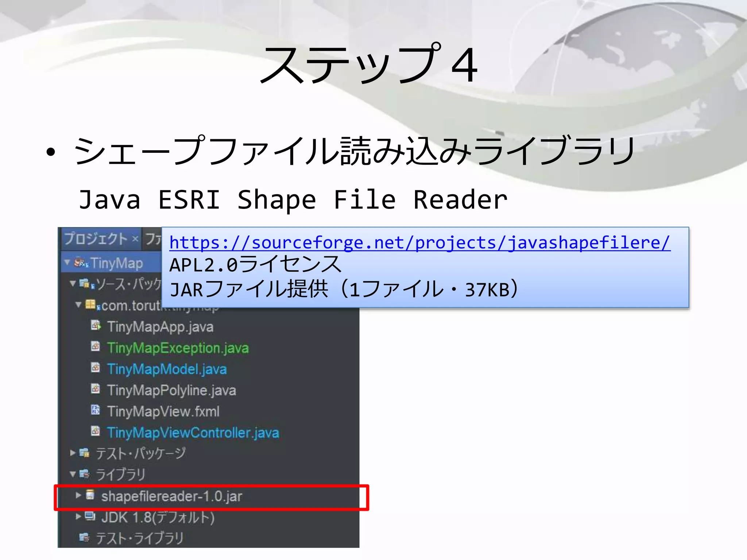Viewport: 747px width, 560px height.
Task: Click the JDK 1.8 platform icon
Action: pos(90,516)
